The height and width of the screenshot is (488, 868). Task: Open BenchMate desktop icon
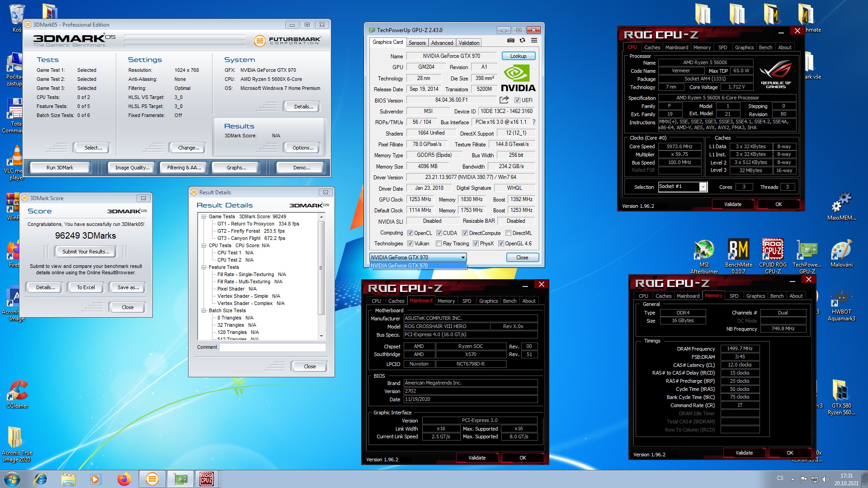pyautogui.click(x=738, y=256)
